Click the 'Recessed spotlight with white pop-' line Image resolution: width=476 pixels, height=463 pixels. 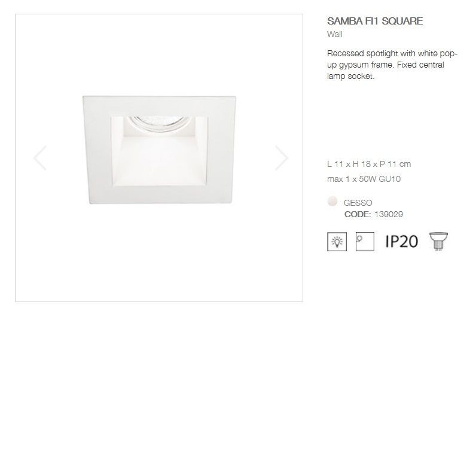coord(392,53)
